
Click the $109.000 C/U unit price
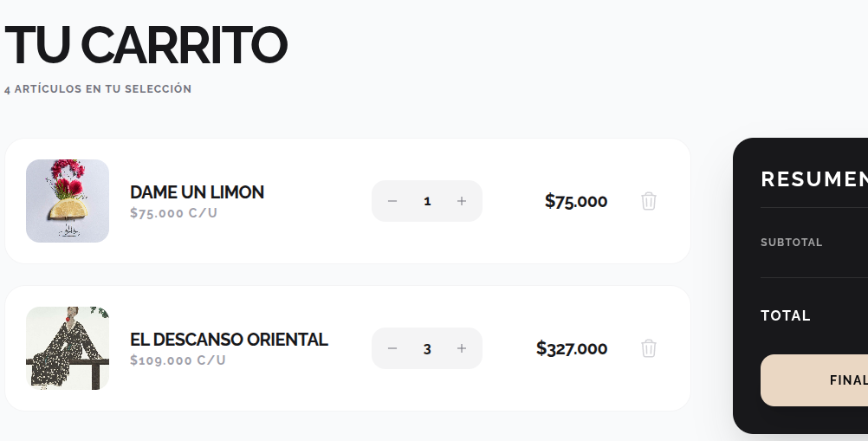click(178, 360)
